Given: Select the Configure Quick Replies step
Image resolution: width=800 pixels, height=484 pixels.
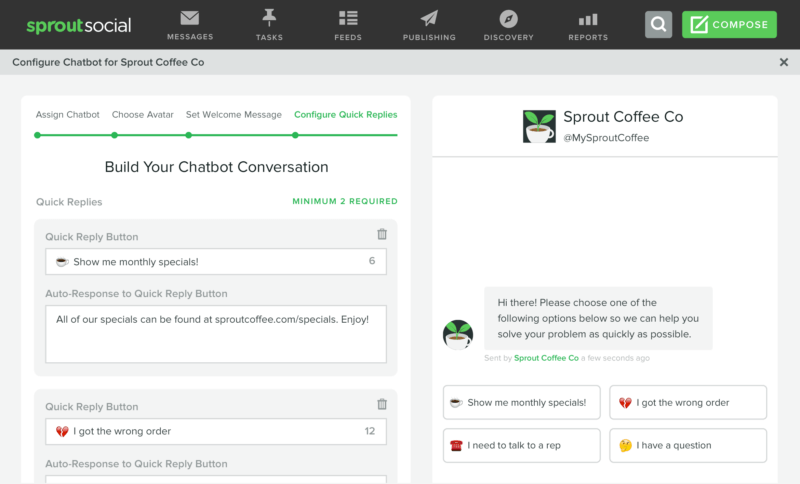Looking at the screenshot, I should tap(345, 115).
